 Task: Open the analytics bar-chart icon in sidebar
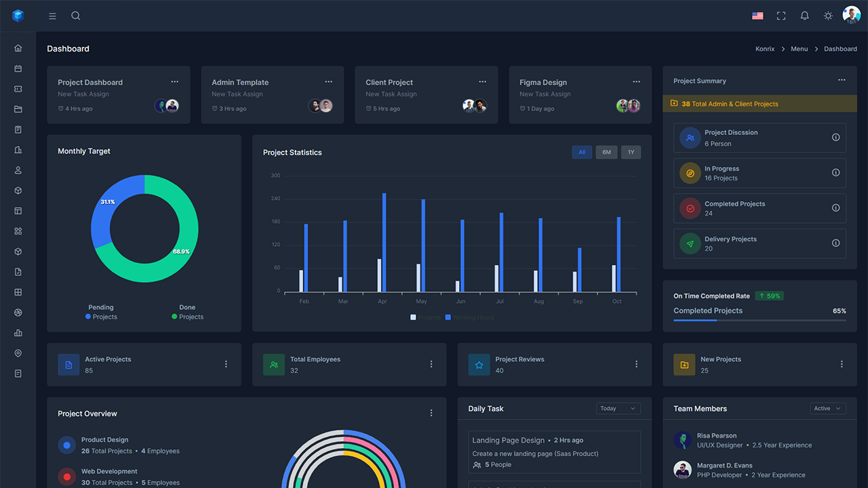(18, 333)
